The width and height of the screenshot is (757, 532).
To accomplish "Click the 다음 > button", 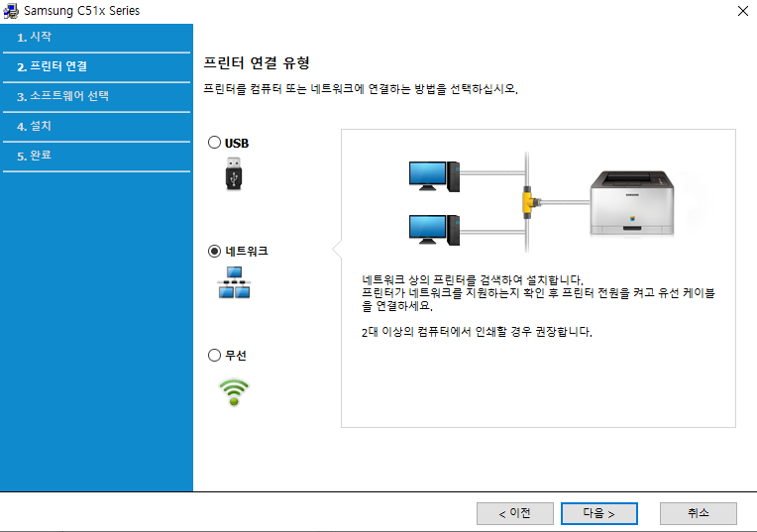I will coord(599,513).
